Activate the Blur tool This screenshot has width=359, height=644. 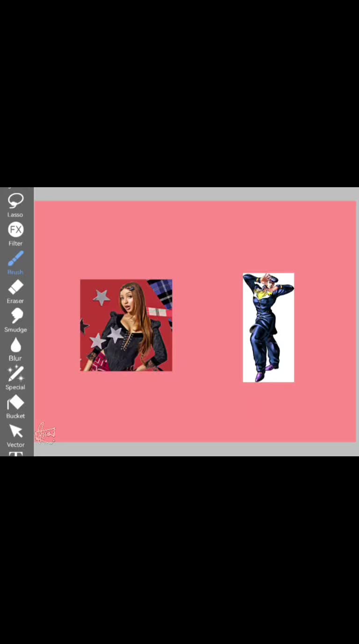click(15, 349)
